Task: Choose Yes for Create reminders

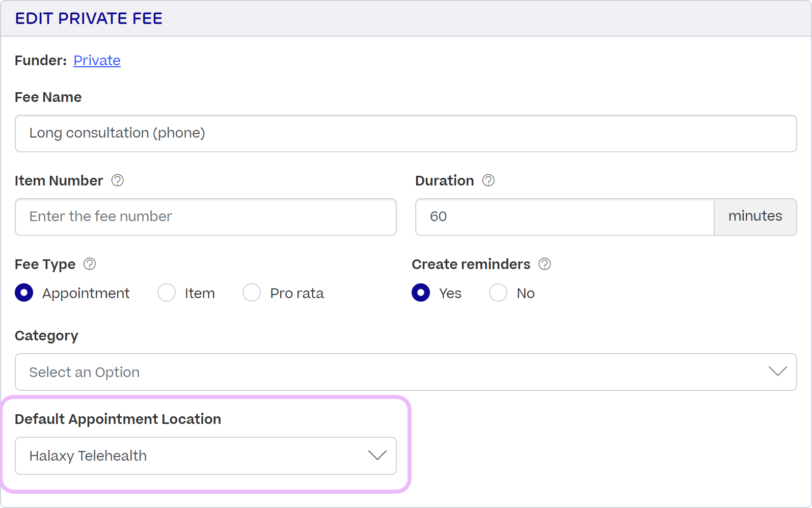Action: click(421, 293)
